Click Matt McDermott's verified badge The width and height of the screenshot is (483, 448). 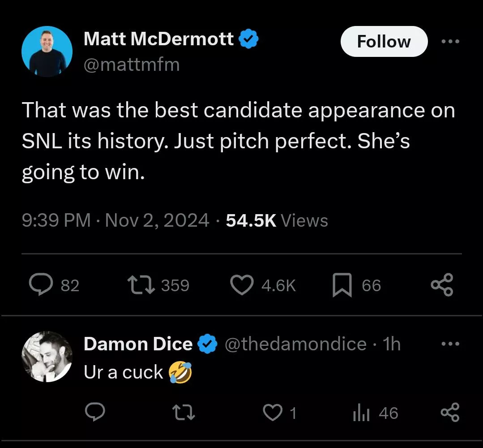(249, 39)
